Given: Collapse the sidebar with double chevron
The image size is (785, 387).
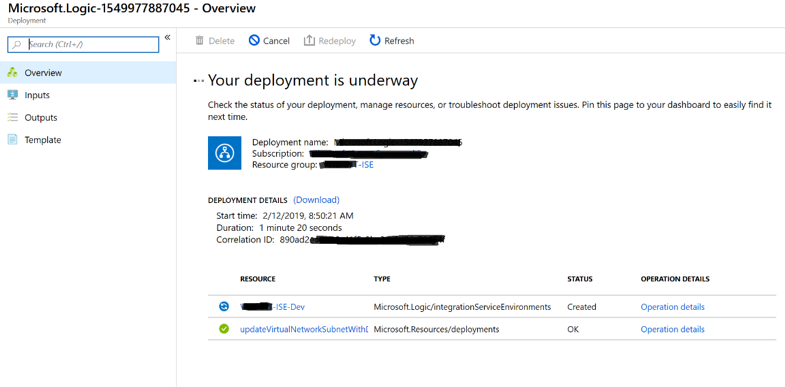Looking at the screenshot, I should pyautogui.click(x=167, y=38).
